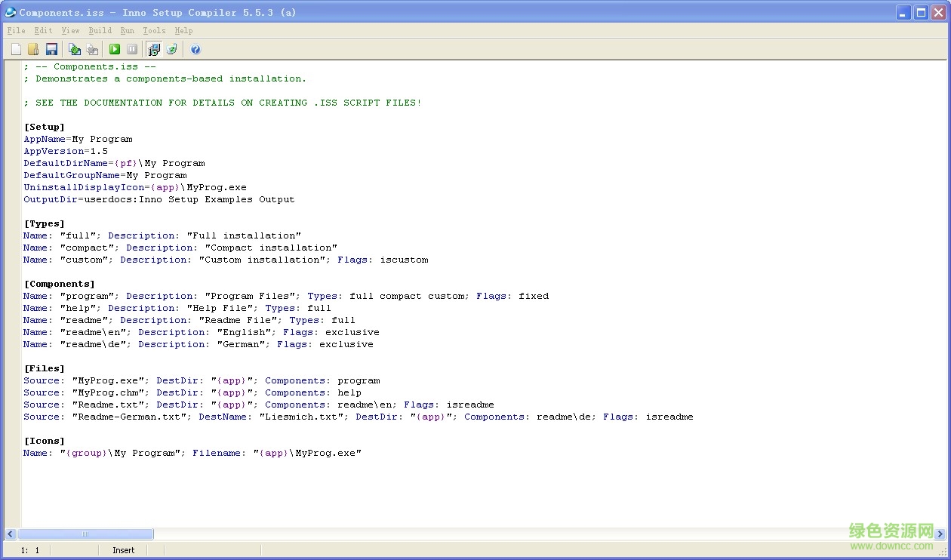Click the horizontal scrollbar right arrow
The width and height of the screenshot is (951, 560).
tap(940, 534)
